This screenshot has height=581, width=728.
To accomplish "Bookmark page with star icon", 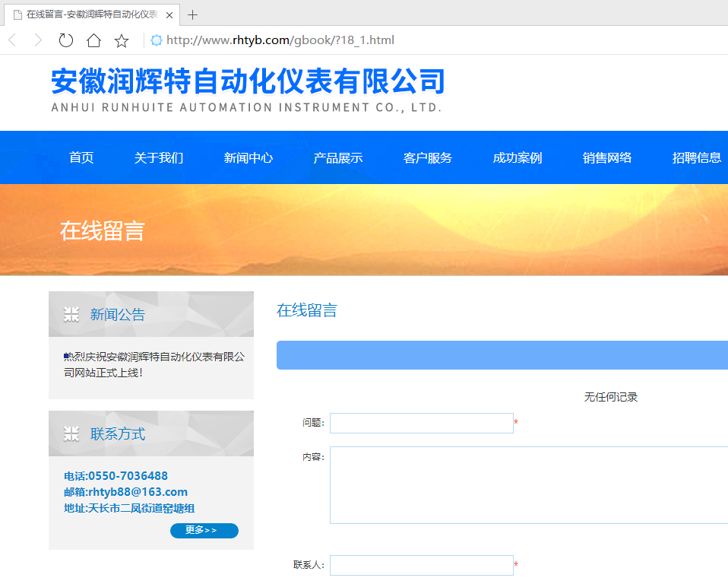I will (122, 40).
